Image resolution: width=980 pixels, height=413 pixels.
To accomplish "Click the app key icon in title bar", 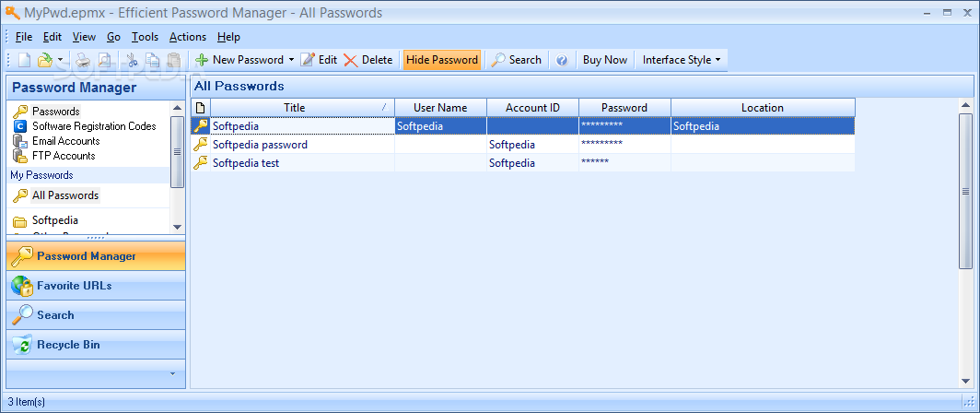I will pyautogui.click(x=13, y=12).
